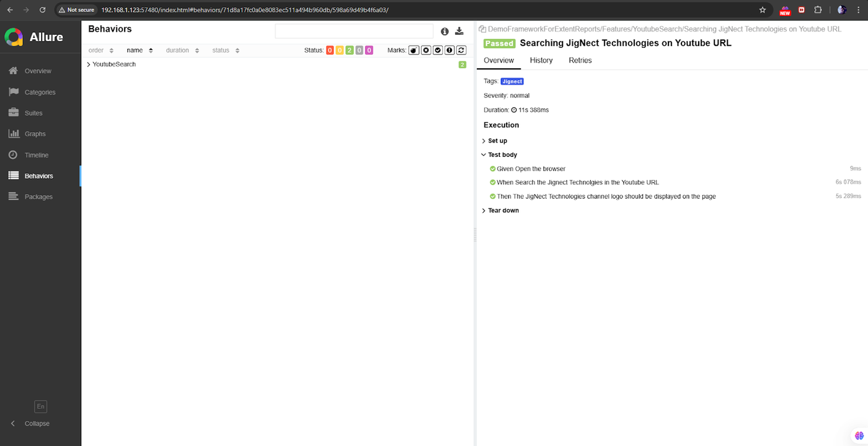
Task: Toggle the green passed status filter
Action: pyautogui.click(x=350, y=50)
